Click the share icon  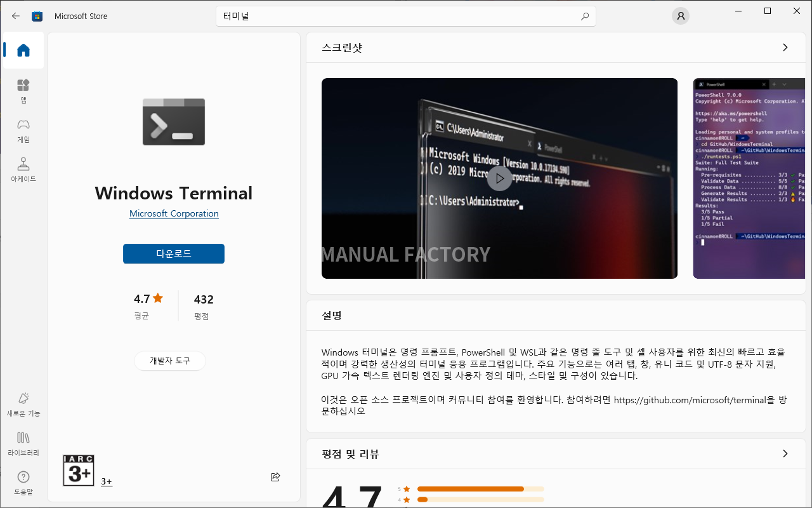point(275,477)
